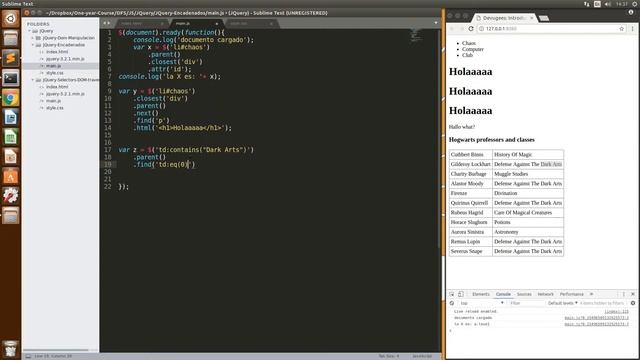640x360 pixels.
Task: Open jquery-3.2.1.min.js under JQuery-Encadenados
Action: click(65, 59)
